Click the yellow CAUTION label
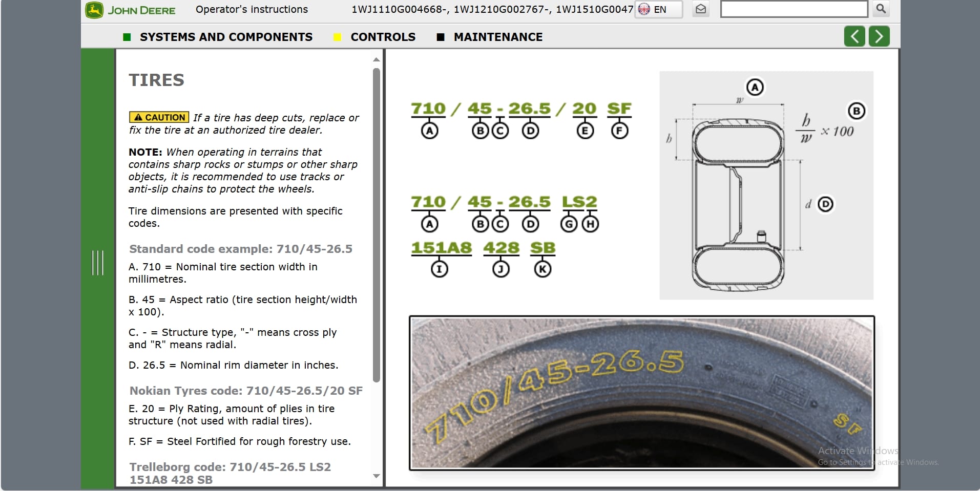Image resolution: width=980 pixels, height=491 pixels. tap(159, 117)
